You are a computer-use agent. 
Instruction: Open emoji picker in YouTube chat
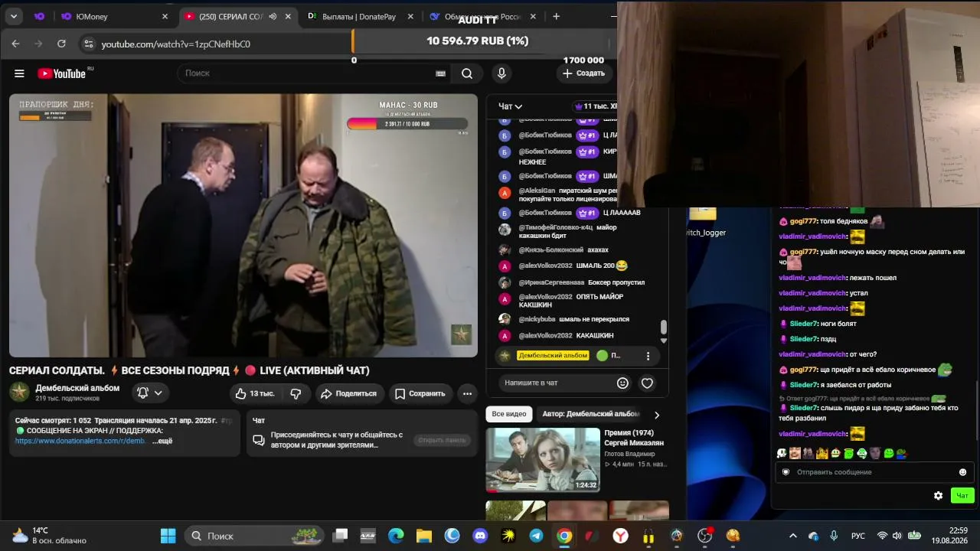[x=622, y=383]
